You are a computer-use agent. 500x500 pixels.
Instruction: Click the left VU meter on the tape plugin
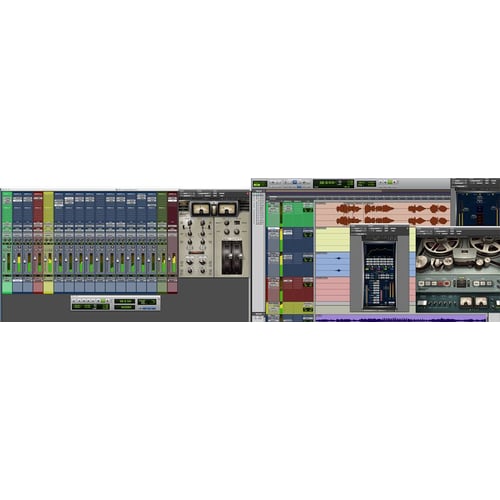coord(466,302)
